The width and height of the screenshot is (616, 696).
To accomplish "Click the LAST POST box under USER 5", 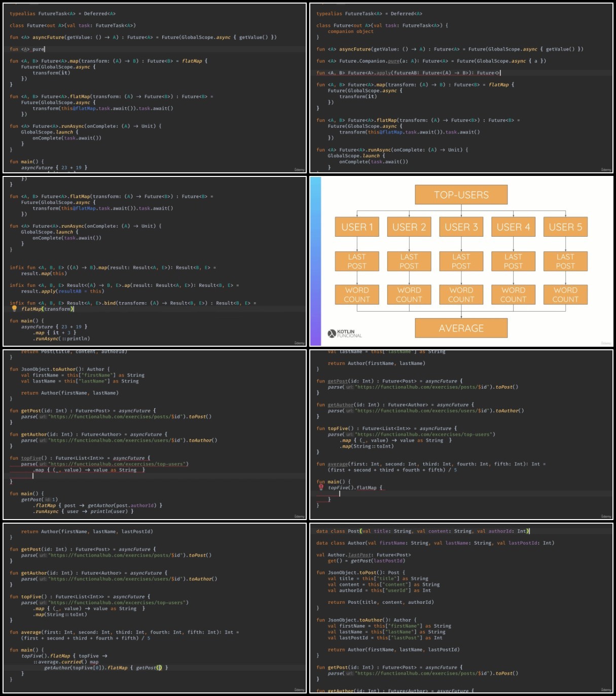I will pyautogui.click(x=565, y=261).
